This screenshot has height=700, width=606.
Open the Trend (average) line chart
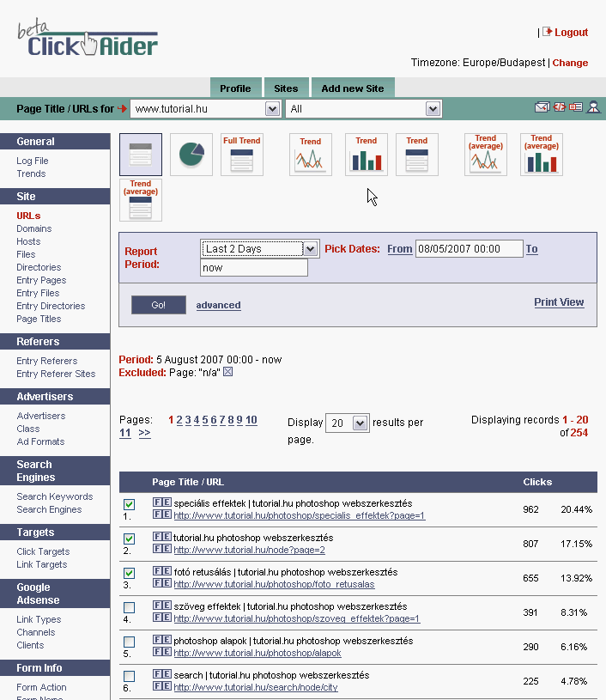point(486,155)
